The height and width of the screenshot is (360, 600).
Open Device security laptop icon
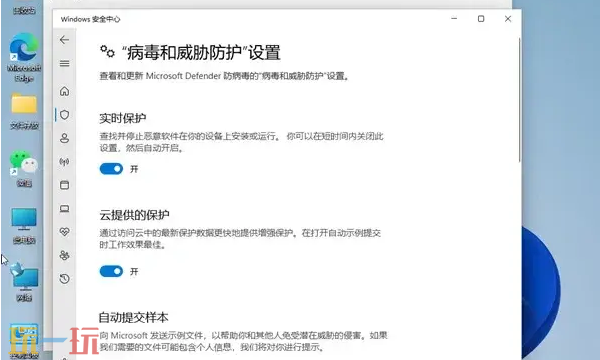click(64, 209)
